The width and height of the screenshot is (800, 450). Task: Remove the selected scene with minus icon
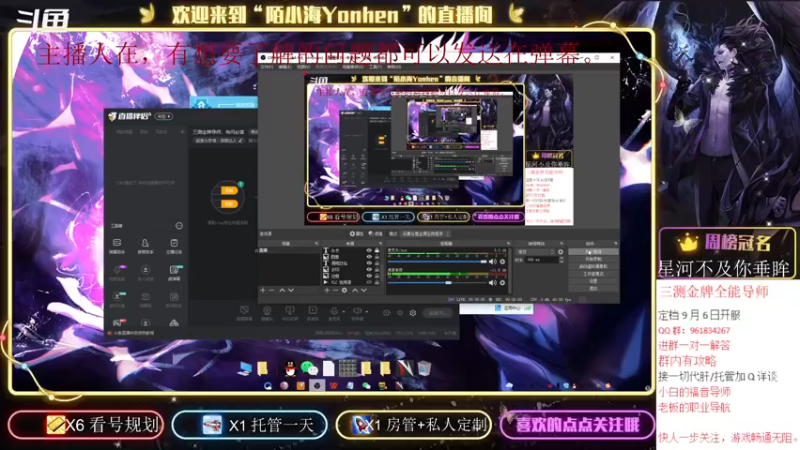tap(271, 290)
